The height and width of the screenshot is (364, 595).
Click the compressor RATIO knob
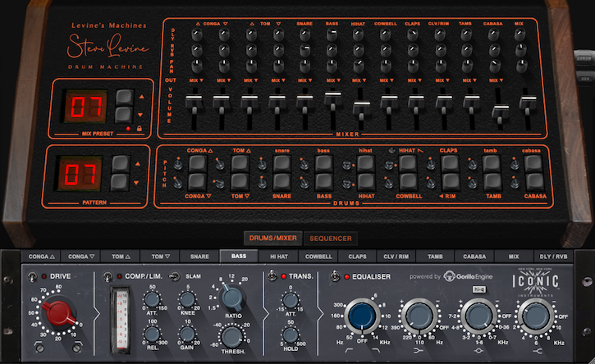click(232, 297)
